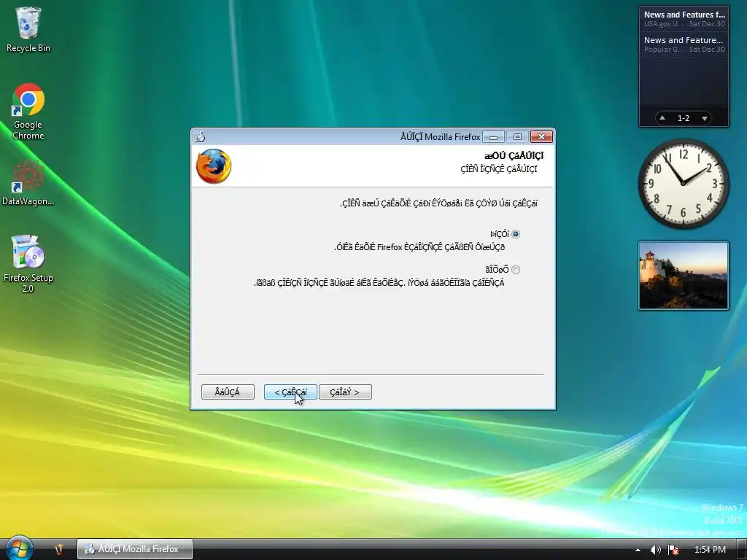747x560 pixels.
Task: Go to next feed page arrow
Action: pyautogui.click(x=704, y=118)
